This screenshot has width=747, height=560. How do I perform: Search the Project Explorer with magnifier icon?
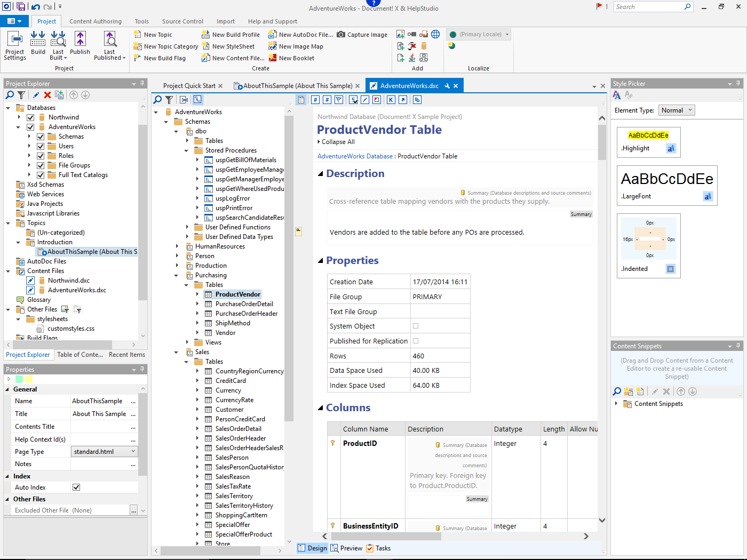point(10,95)
